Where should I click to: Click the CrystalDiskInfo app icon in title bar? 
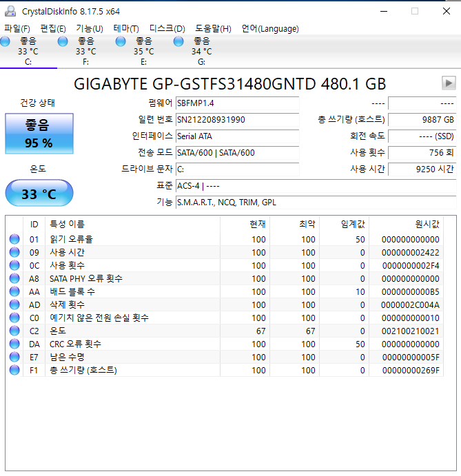point(10,11)
